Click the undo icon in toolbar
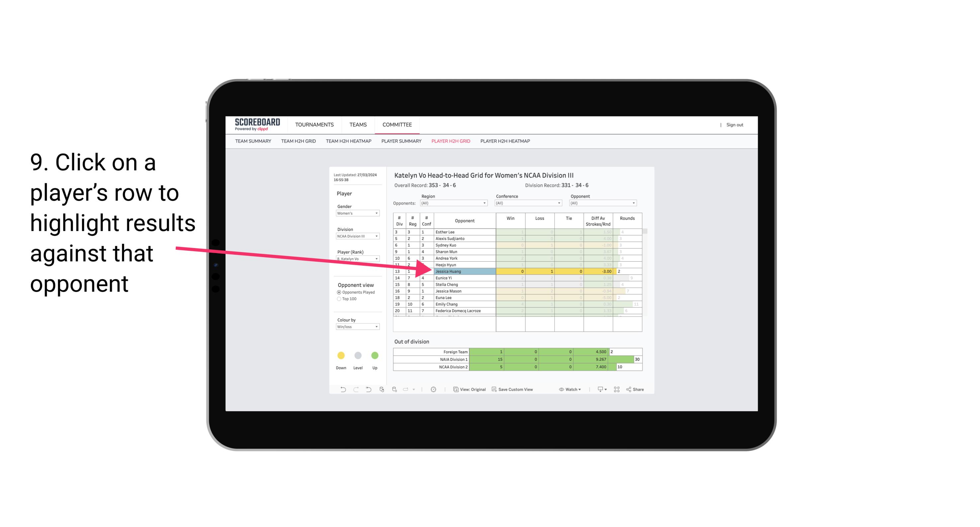The image size is (980, 527). 340,390
